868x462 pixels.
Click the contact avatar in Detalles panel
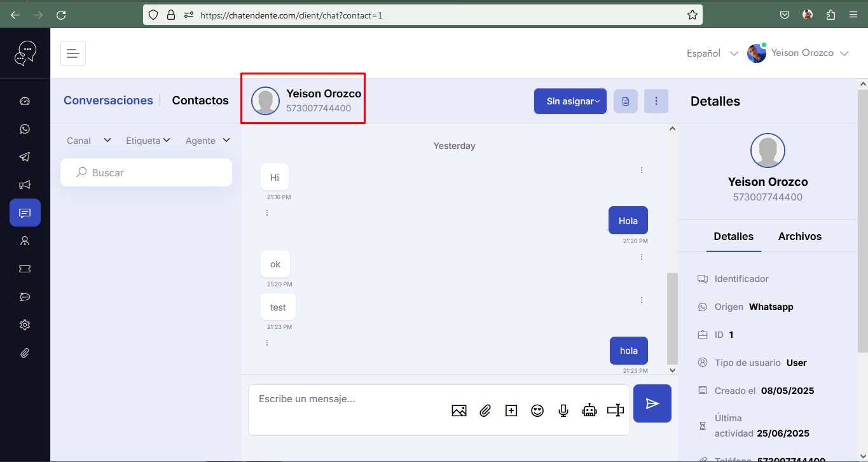768,151
